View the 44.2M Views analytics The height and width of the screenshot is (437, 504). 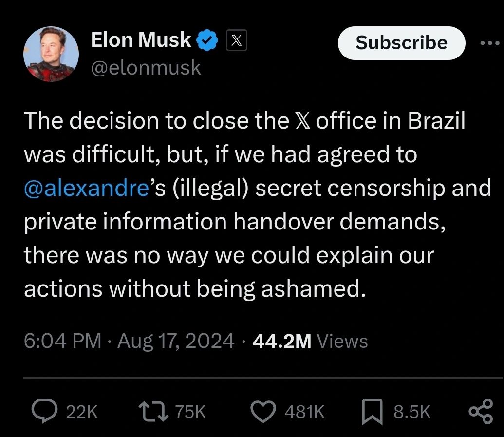click(310, 341)
